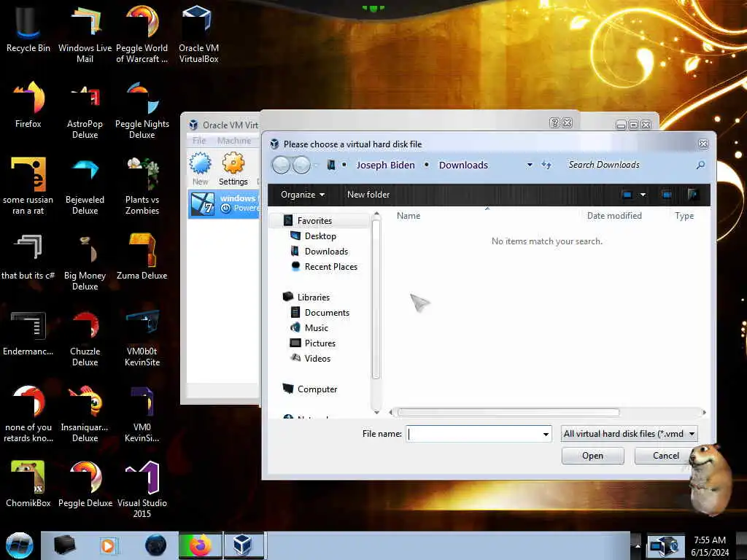Sort by the Name column header
Image resolution: width=747 pixels, height=560 pixels.
click(x=409, y=216)
